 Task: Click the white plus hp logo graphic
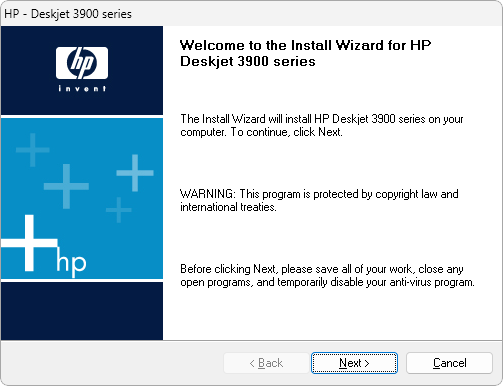[44, 246]
